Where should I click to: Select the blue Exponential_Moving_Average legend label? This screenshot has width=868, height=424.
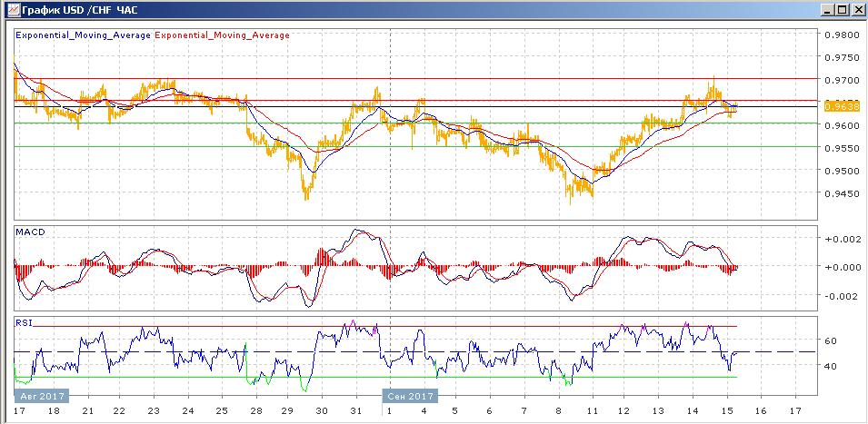84,35
